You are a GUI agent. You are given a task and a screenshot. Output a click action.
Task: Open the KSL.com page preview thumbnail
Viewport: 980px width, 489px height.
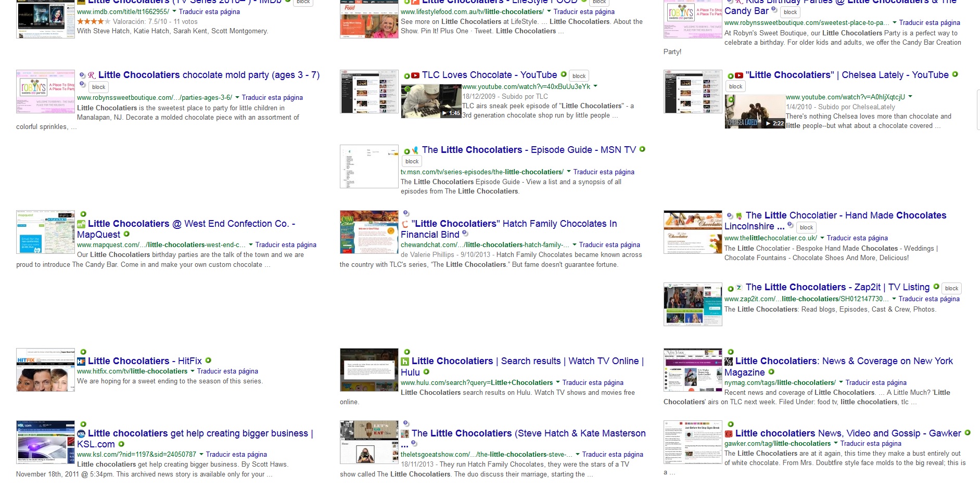pyautogui.click(x=45, y=442)
